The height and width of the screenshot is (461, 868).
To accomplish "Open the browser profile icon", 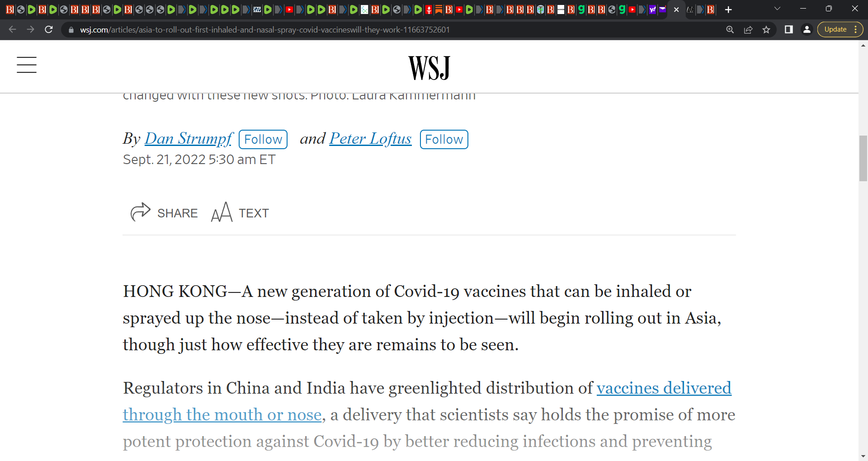I will (x=807, y=29).
